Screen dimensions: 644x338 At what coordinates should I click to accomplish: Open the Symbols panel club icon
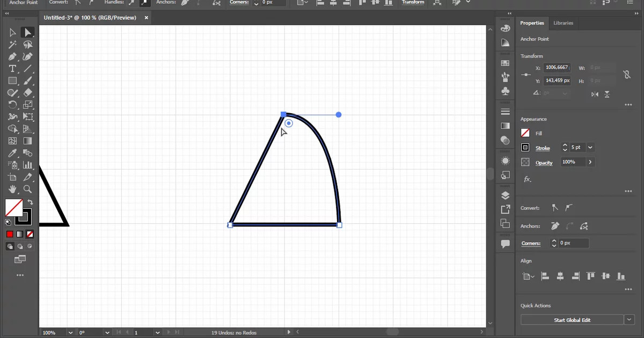pos(505,91)
